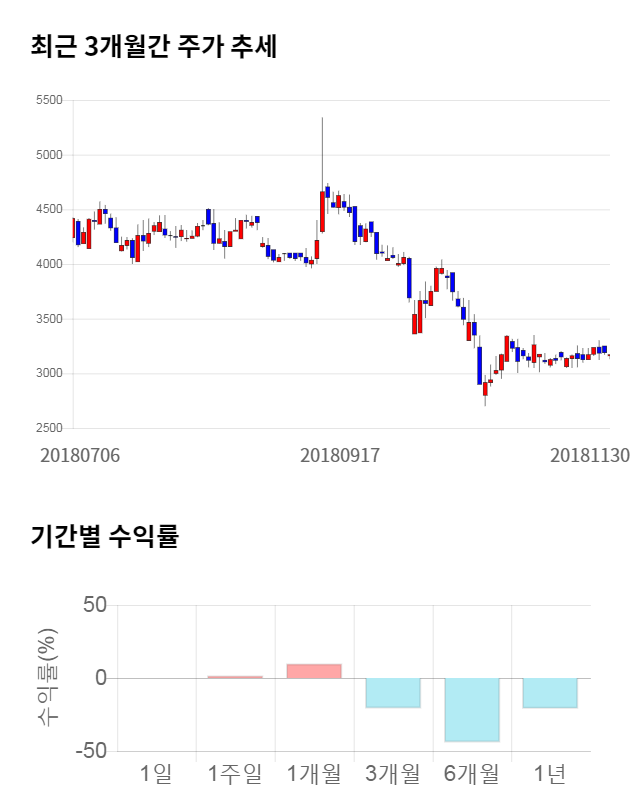Screen dimensions: 640x810
Task: Select the 5500 price axis label
Action: point(48,100)
